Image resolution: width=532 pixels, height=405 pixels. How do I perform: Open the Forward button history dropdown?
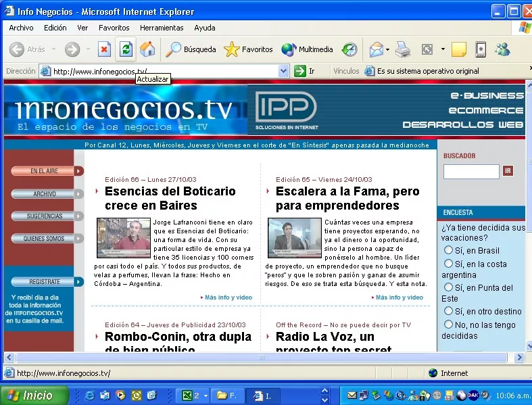[87, 49]
